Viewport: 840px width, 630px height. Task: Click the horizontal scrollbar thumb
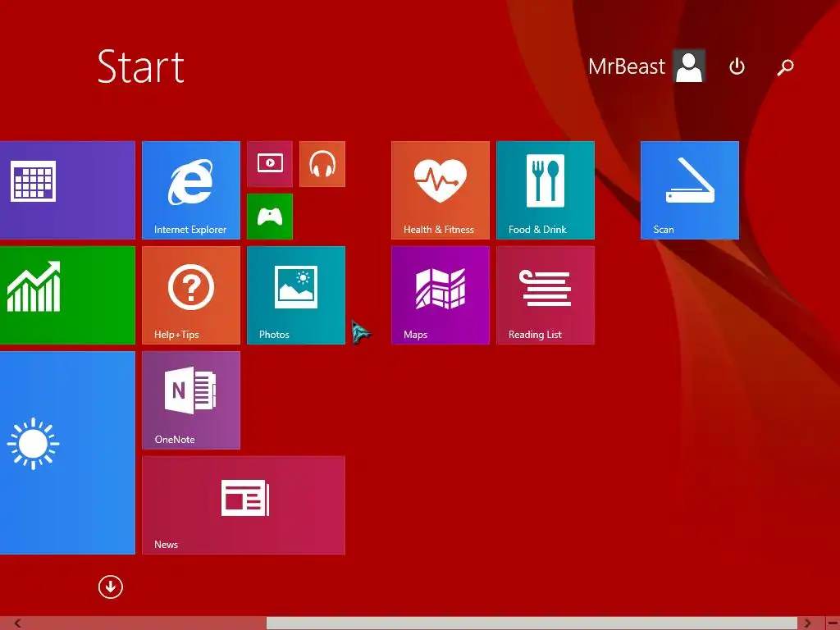[532, 623]
